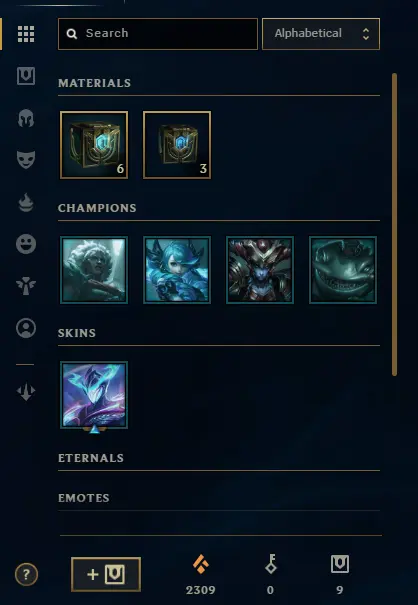The height and width of the screenshot is (605, 418).
Task: Open the help question mark button
Action: (x=26, y=575)
